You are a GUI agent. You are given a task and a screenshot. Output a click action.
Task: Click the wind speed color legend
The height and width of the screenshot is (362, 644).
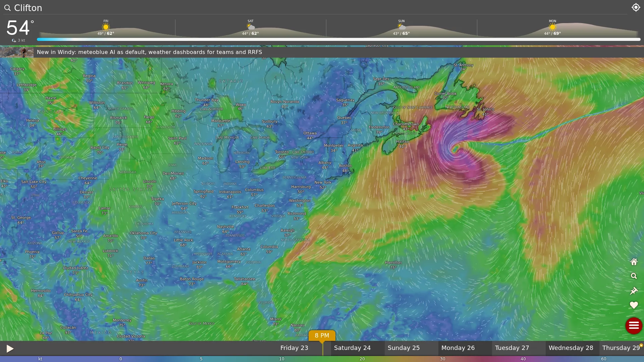tap(322, 359)
